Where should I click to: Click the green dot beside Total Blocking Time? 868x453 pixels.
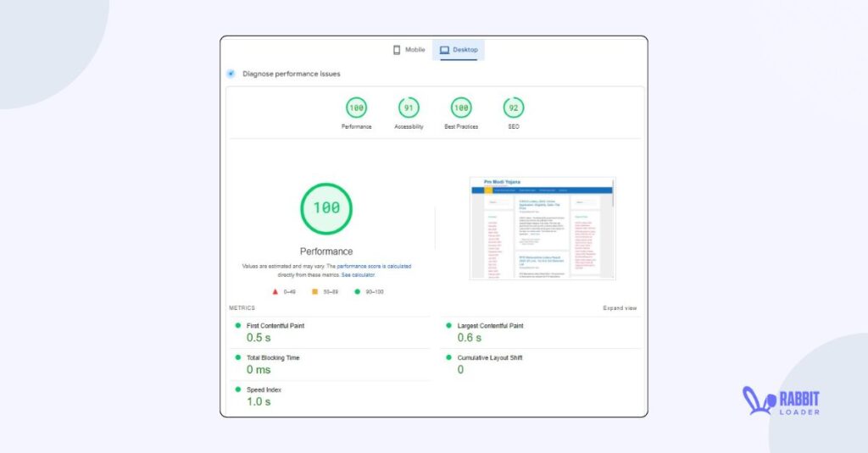pos(238,357)
